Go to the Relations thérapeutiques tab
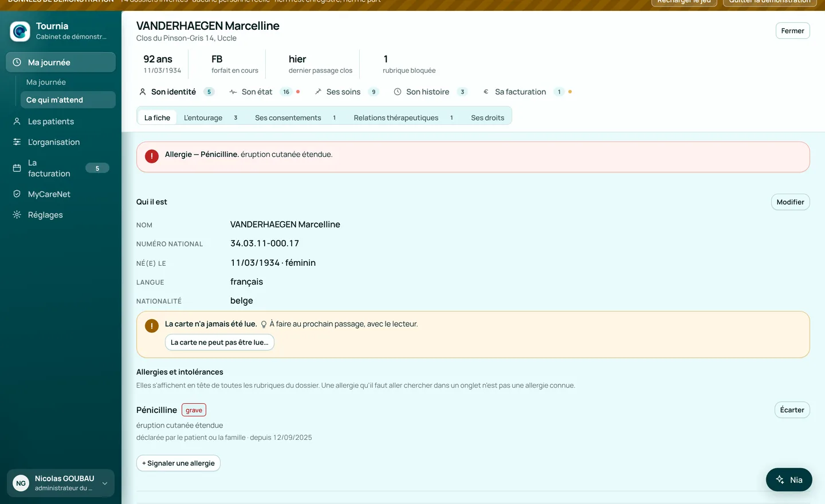825x504 pixels. (403, 118)
